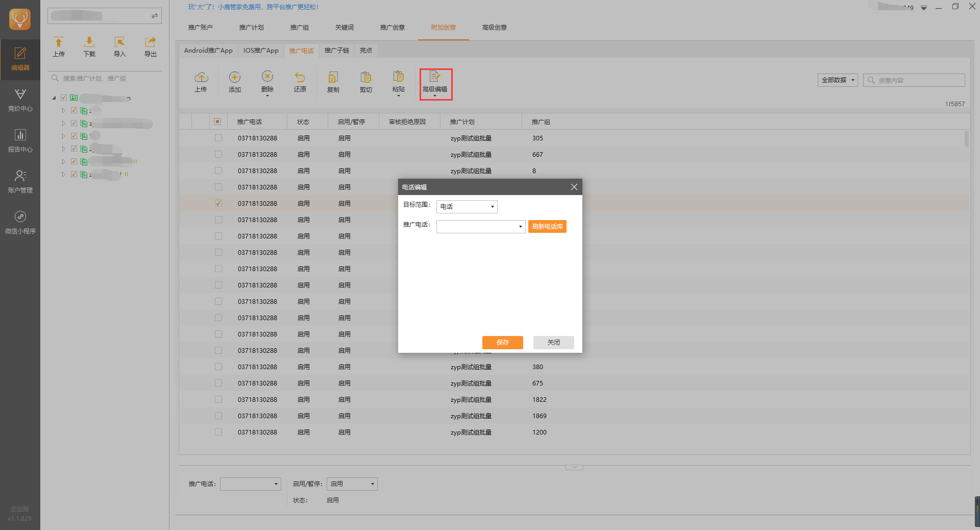Open the 目标范围 dropdown in dialog

[467, 206]
